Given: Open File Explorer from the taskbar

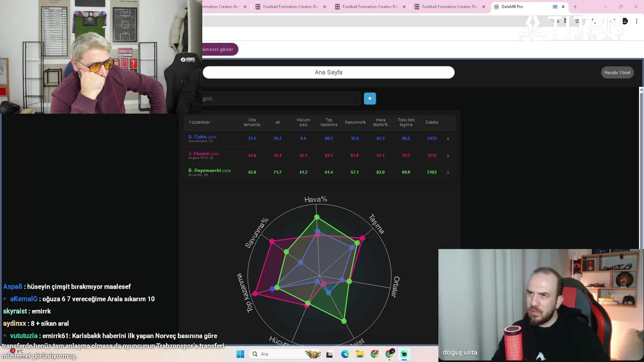Looking at the screenshot, I should pyautogui.click(x=360, y=354).
